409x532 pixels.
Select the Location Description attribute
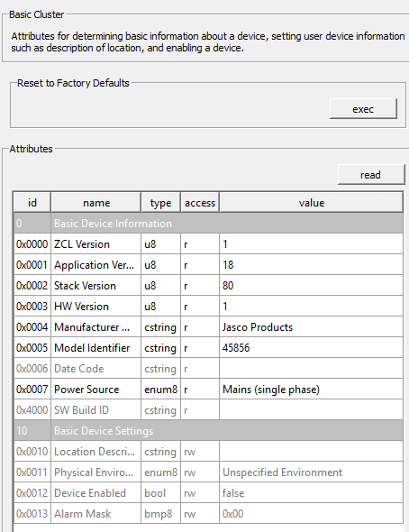pos(208,452)
